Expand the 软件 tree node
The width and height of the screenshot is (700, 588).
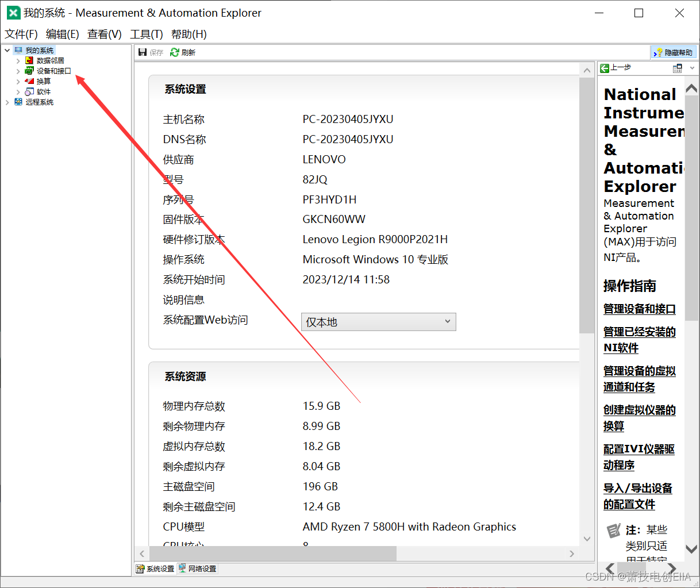click(18, 91)
